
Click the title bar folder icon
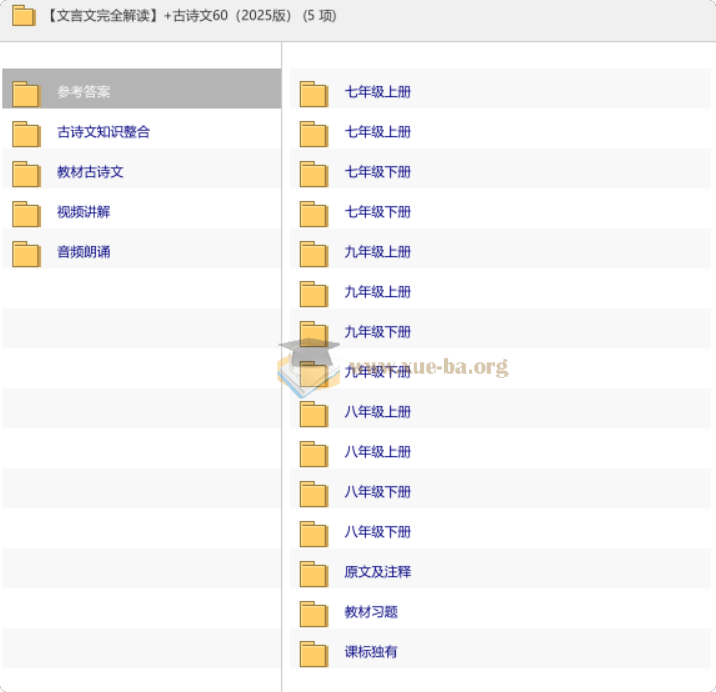[x=24, y=16]
